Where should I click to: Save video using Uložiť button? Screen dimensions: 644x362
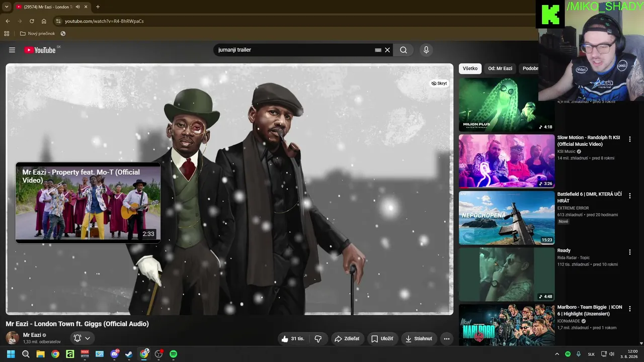[x=382, y=339]
